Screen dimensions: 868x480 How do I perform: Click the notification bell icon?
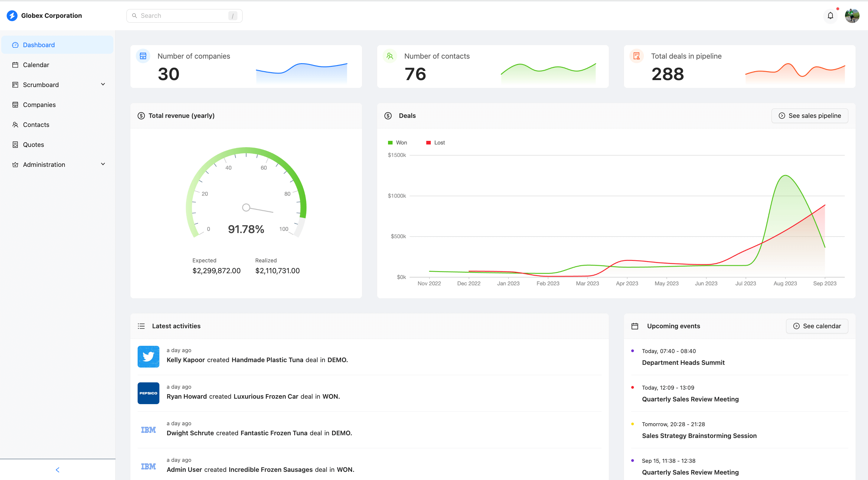(830, 16)
